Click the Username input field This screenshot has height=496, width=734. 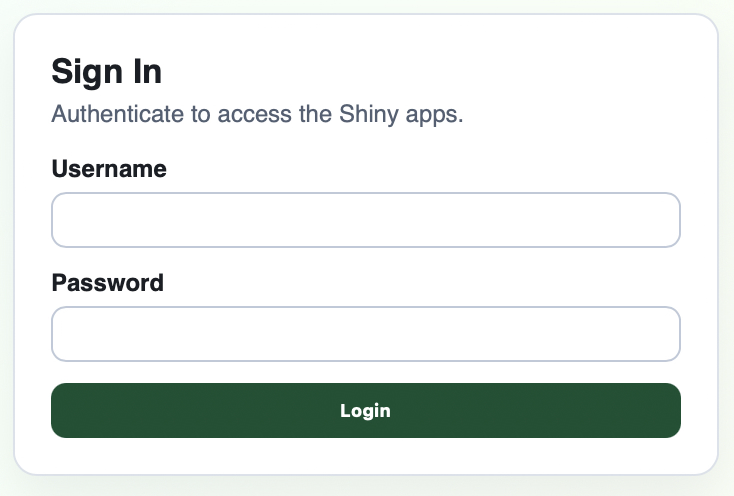pyautogui.click(x=366, y=220)
